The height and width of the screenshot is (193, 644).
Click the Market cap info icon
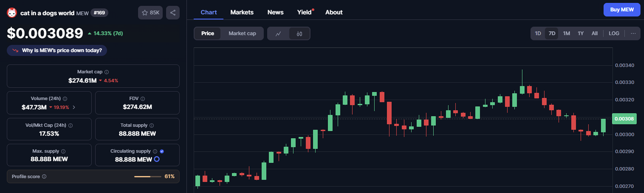[107, 72]
